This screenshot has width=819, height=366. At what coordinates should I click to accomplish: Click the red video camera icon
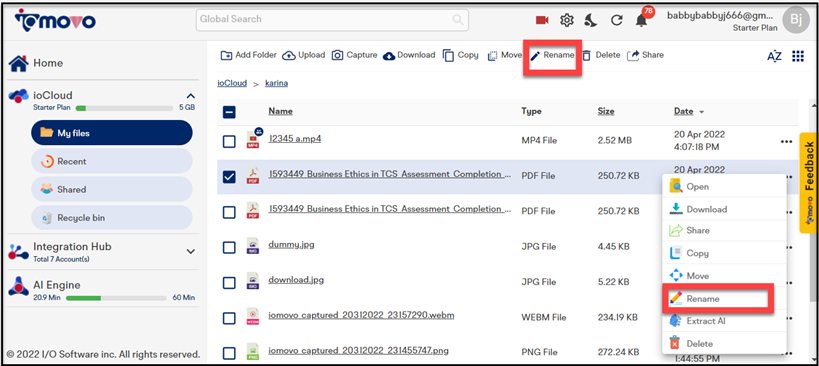[542, 20]
